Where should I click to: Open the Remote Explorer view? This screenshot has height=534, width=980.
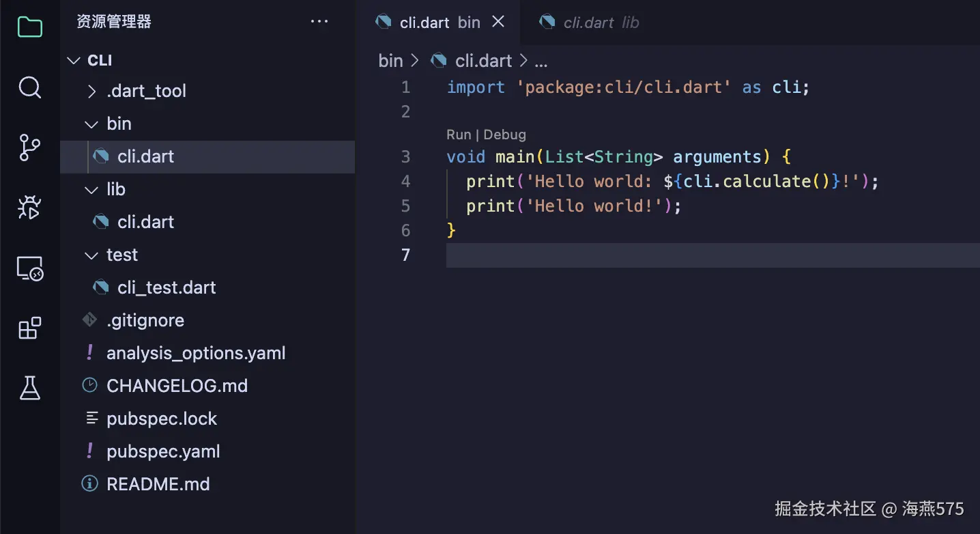click(x=29, y=268)
